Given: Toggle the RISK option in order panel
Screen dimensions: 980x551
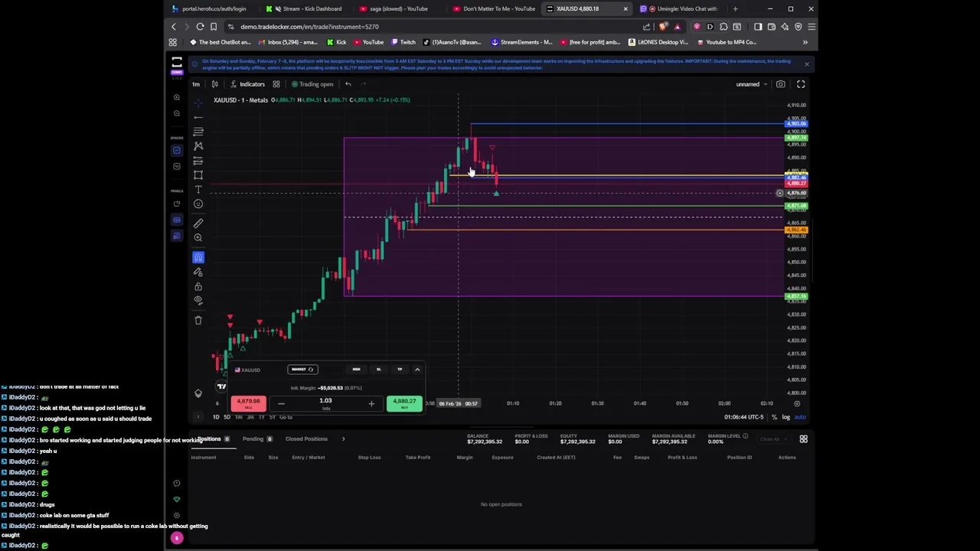Looking at the screenshot, I should click(x=356, y=370).
